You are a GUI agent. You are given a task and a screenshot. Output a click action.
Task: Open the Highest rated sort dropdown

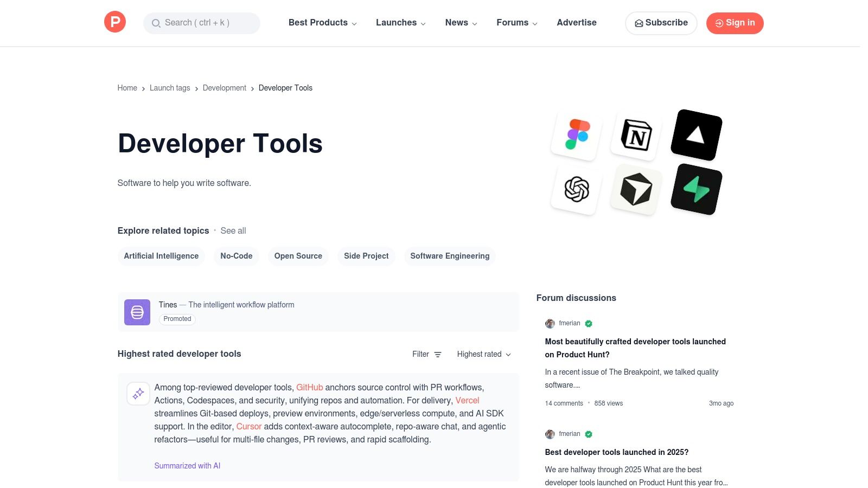pyautogui.click(x=483, y=354)
